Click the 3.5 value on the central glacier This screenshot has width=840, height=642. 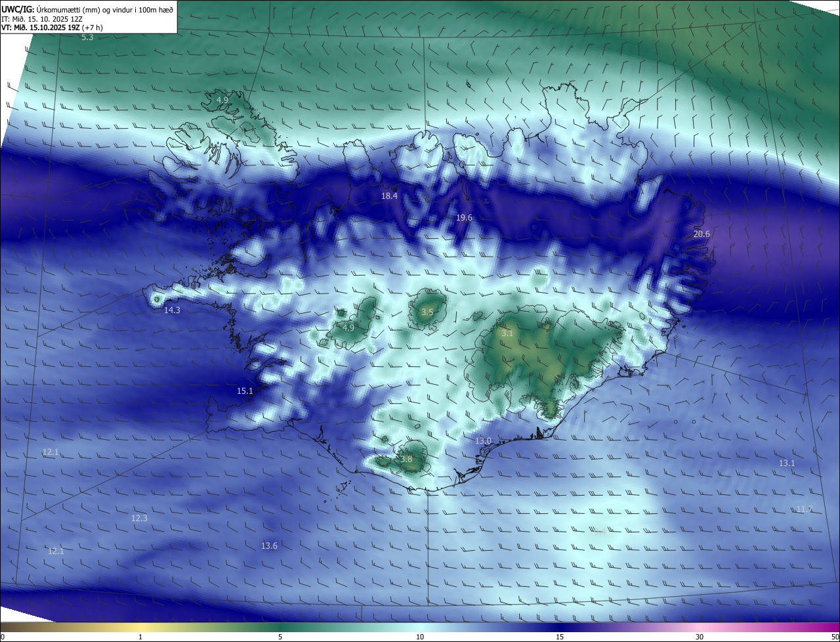pyautogui.click(x=427, y=312)
